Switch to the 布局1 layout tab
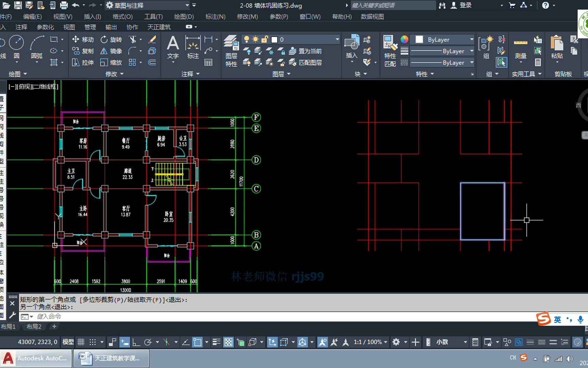The height and width of the screenshot is (368, 588). [x=8, y=326]
